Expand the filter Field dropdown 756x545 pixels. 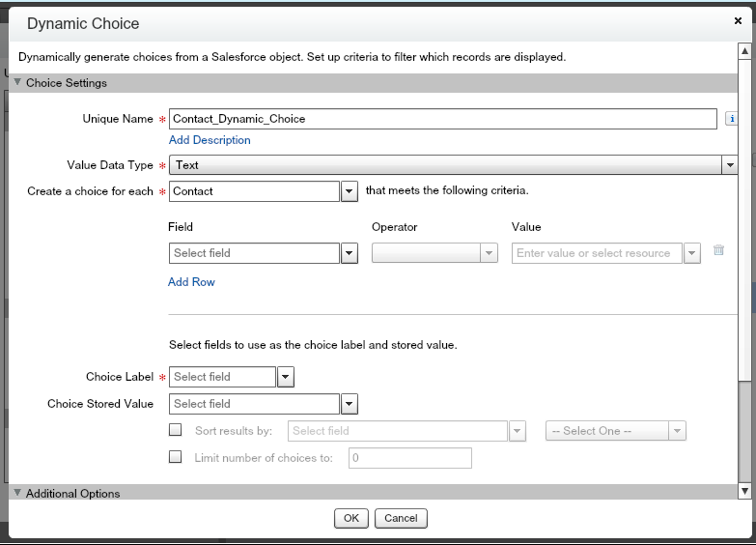point(350,253)
